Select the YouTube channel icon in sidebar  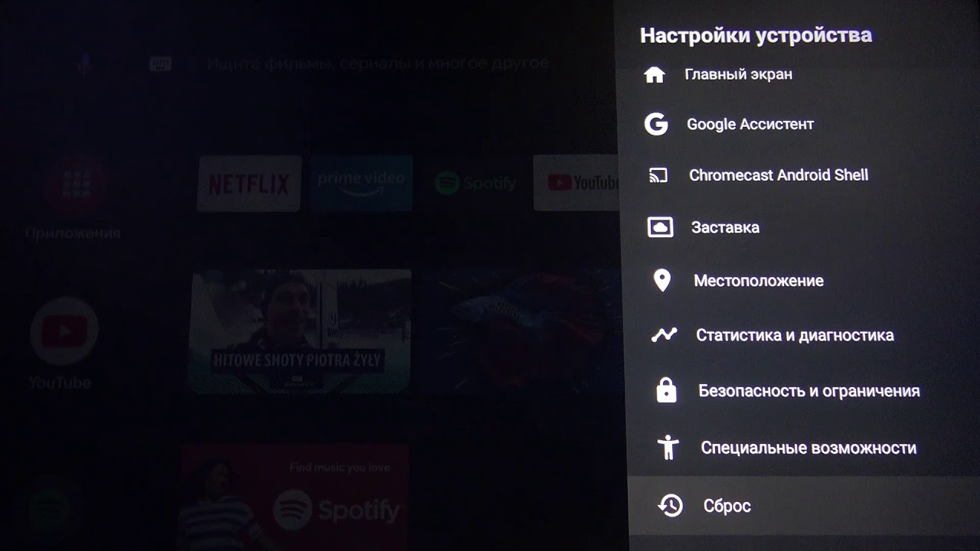tap(64, 331)
